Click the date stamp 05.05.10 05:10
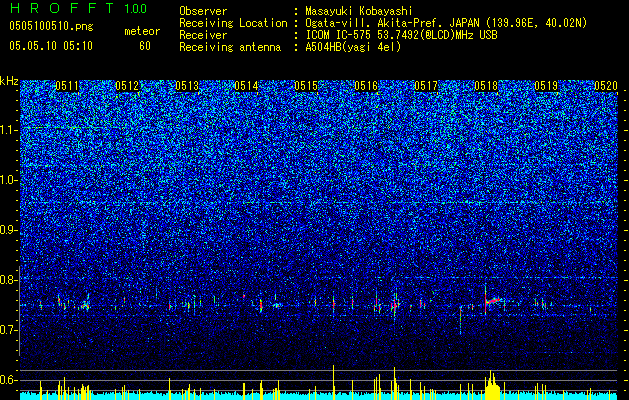 51,46
